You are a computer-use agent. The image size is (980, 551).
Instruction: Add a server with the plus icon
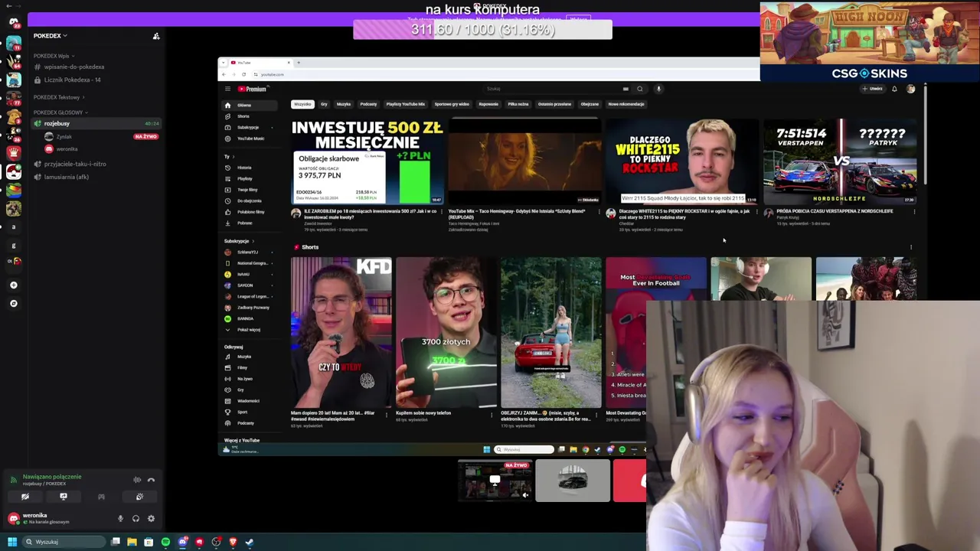click(x=14, y=285)
